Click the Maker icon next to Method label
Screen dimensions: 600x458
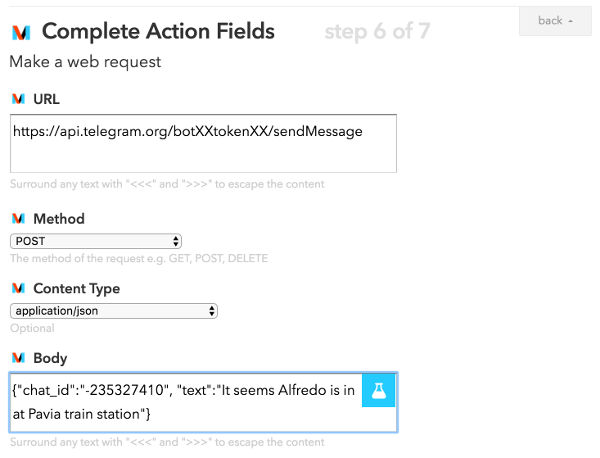pyautogui.click(x=18, y=218)
